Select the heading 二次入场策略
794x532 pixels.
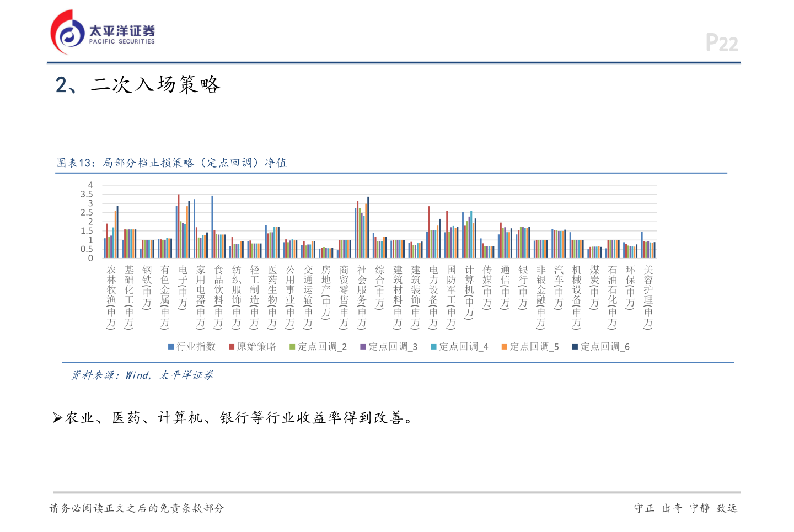138,84
